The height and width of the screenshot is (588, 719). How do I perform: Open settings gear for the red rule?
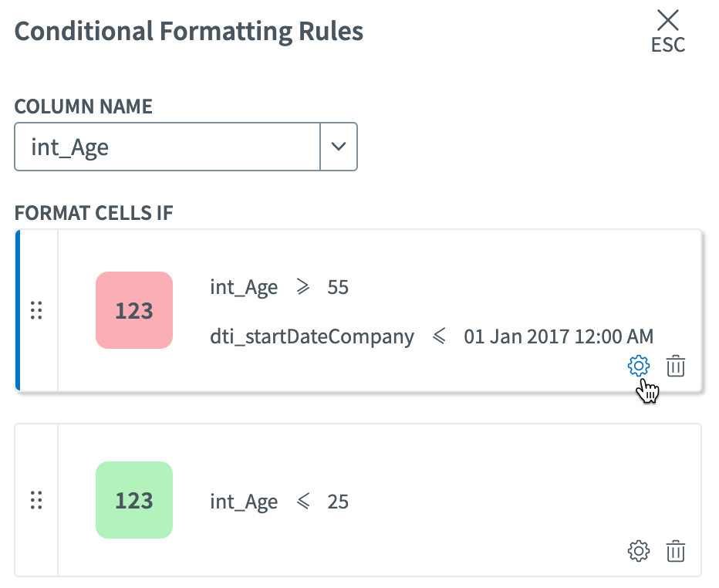639,366
